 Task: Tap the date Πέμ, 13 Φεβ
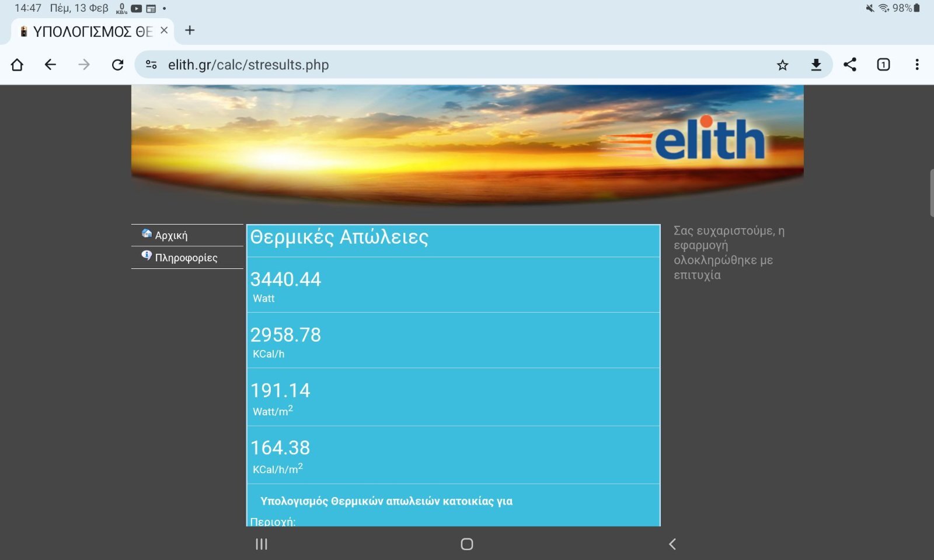coord(79,8)
